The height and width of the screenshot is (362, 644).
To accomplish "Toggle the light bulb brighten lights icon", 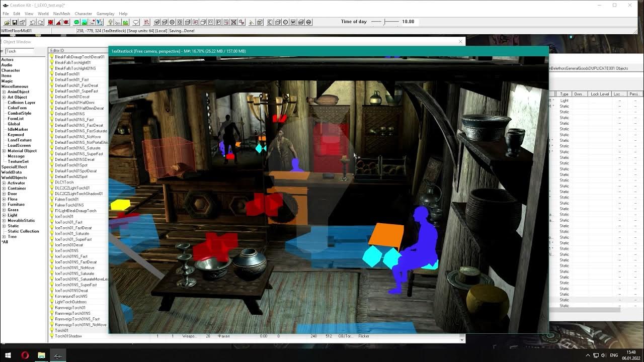I will [x=110, y=22].
